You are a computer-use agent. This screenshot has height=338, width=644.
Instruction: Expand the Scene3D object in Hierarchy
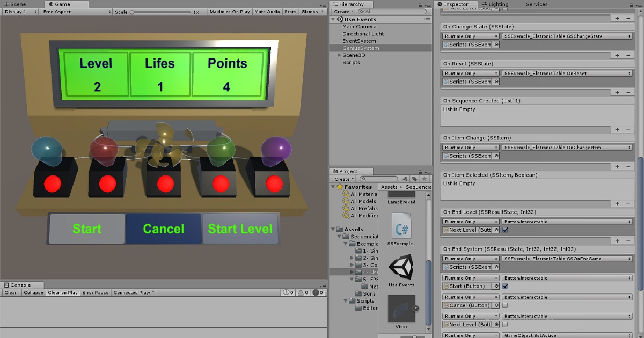tap(339, 55)
